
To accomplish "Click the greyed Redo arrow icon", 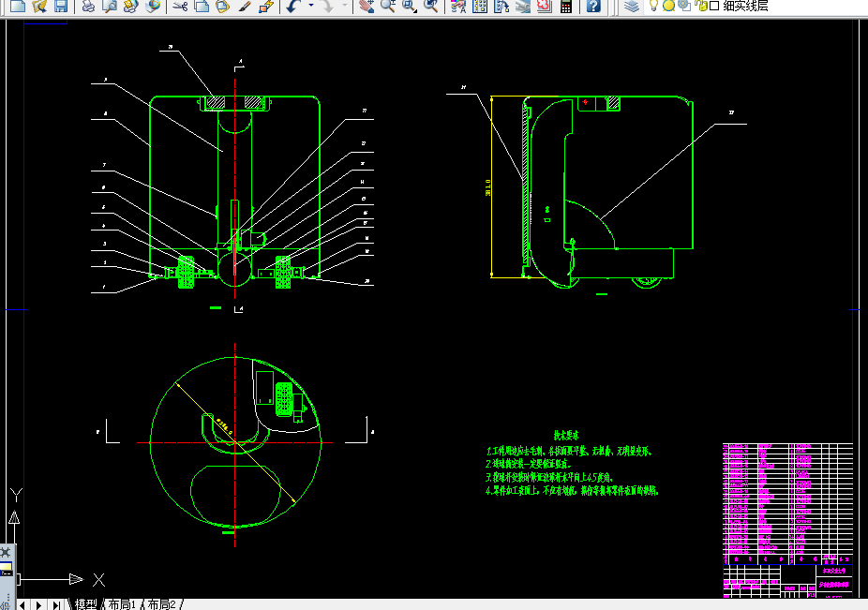I will (x=328, y=6).
